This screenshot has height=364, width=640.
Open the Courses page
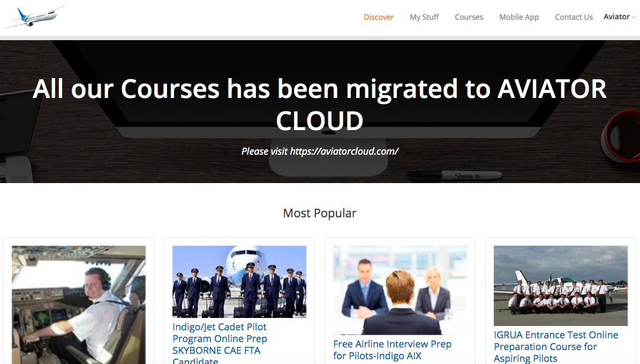coord(469,17)
